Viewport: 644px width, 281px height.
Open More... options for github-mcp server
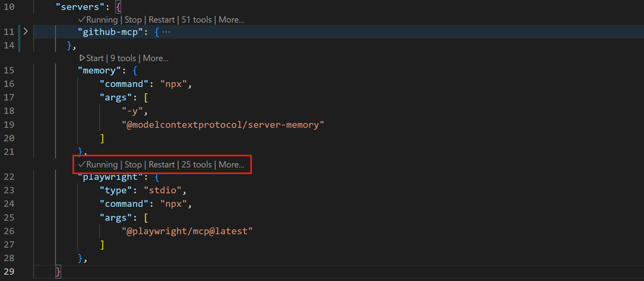(231, 20)
